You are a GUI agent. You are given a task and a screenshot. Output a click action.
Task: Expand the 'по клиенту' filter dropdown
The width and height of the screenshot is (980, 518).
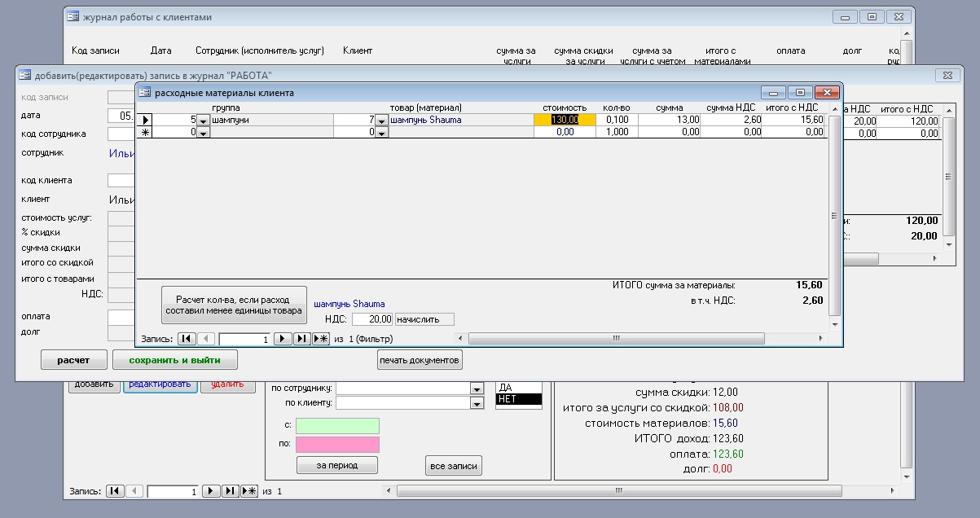[x=477, y=403]
